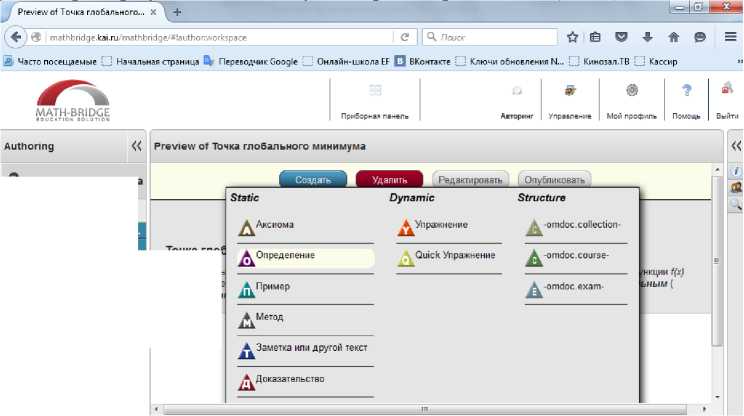Pick the omdoc.exam triangle icon
744x416 pixels.
pyautogui.click(x=534, y=290)
